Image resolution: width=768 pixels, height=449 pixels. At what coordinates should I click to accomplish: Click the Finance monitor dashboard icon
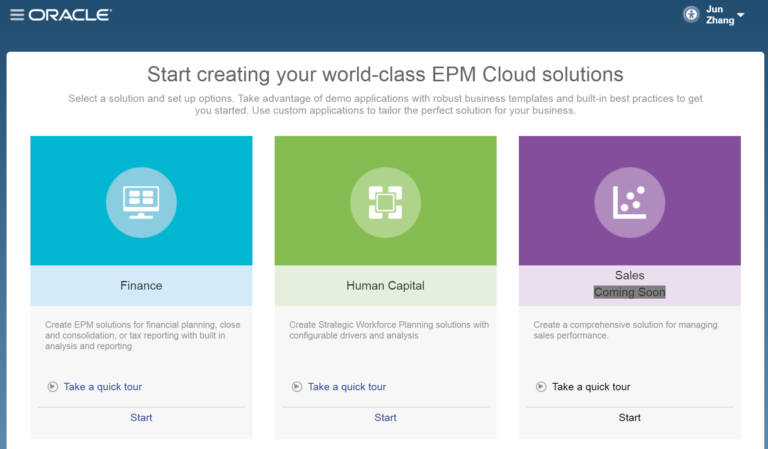pos(141,202)
